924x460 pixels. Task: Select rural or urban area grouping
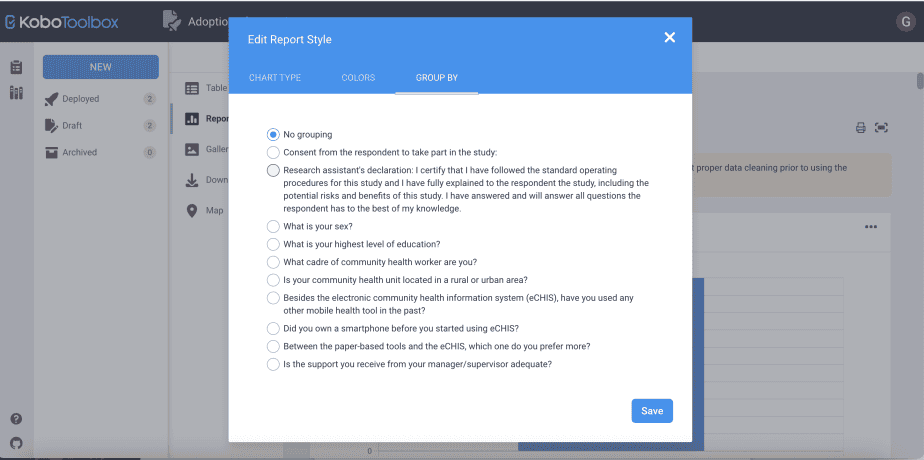[273, 280]
